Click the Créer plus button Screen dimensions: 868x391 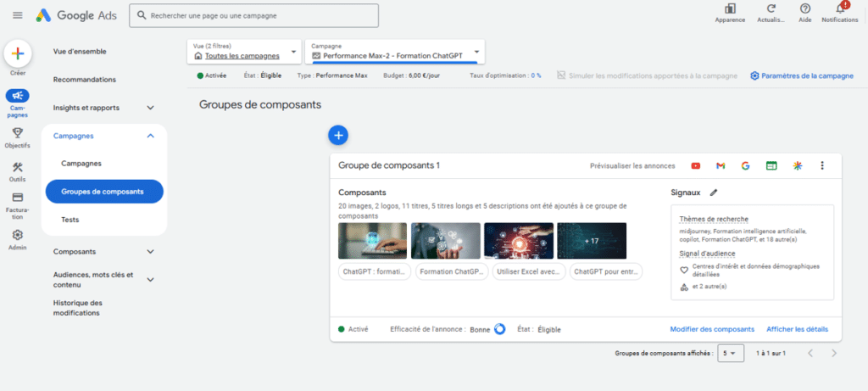click(x=18, y=53)
